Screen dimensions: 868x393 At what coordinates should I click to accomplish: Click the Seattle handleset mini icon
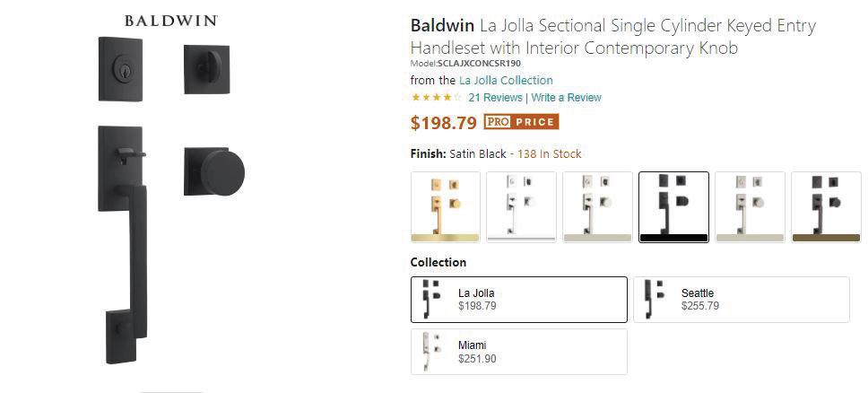[x=654, y=300]
